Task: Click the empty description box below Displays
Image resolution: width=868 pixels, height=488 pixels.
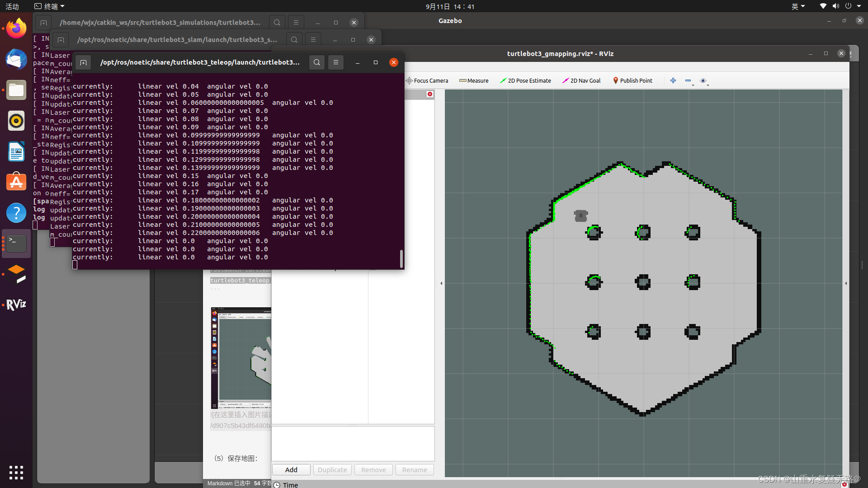Action: coord(353,444)
